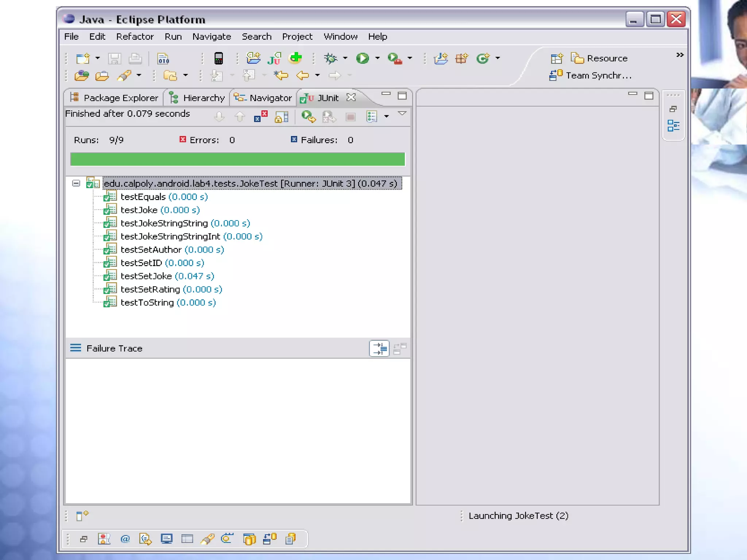Collapse the JokeTest tree node
This screenshot has height=560, width=747.
[x=76, y=183]
